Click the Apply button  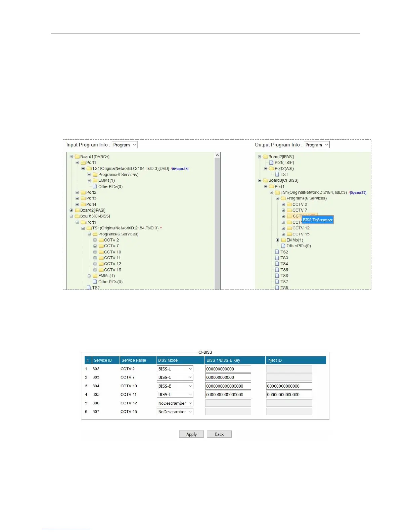[191, 434]
